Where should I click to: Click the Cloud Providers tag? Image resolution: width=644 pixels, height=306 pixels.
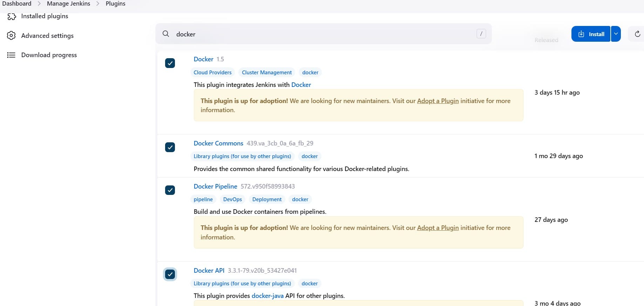tap(212, 73)
